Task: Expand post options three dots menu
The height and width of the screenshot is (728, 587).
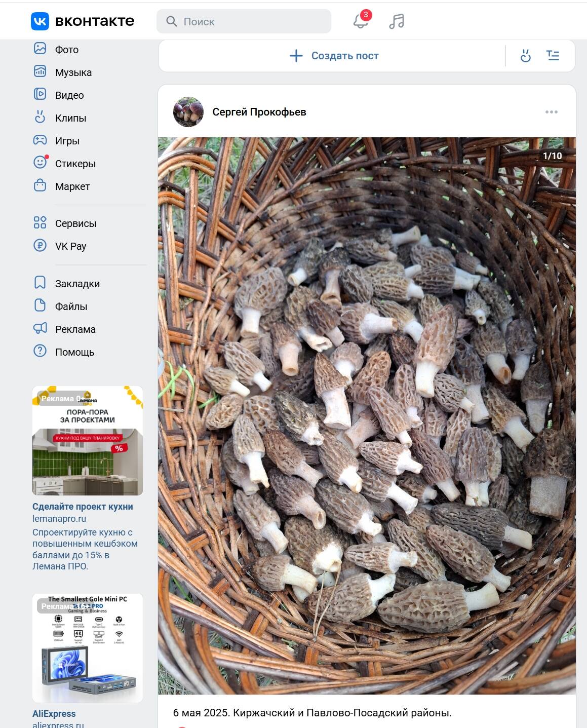Action: [552, 112]
